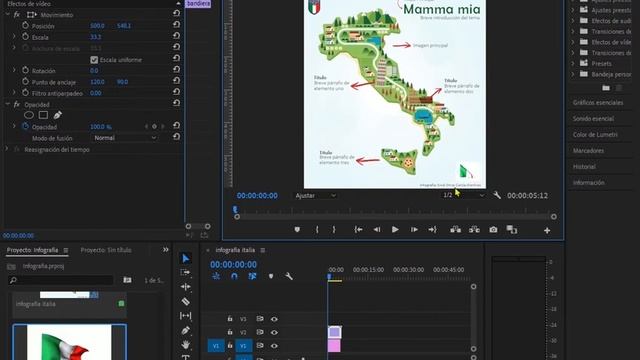The width and height of the screenshot is (640, 360).
Task: Select the Razor tool
Action: pos(185,301)
